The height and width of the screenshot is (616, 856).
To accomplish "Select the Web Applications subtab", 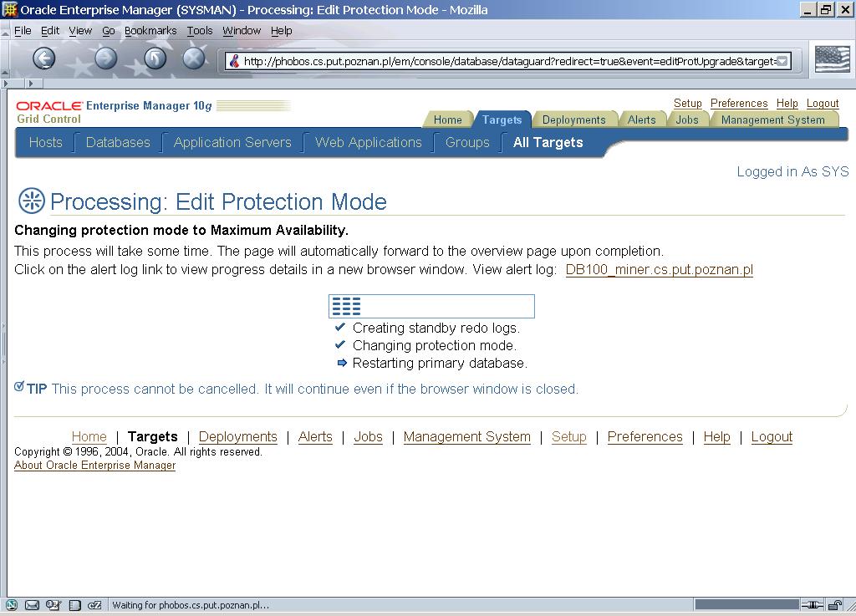I will point(369,142).
